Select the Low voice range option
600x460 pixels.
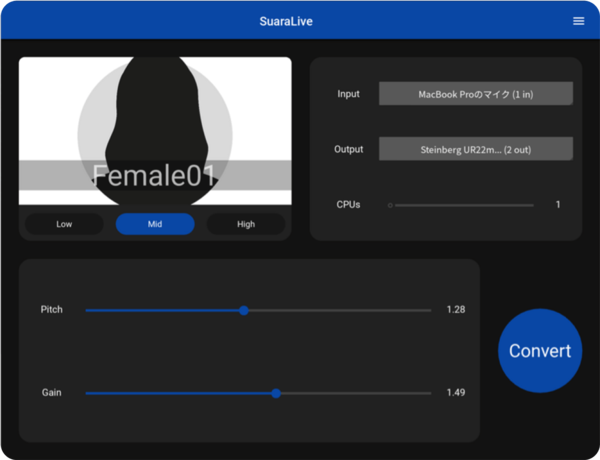[x=64, y=224]
